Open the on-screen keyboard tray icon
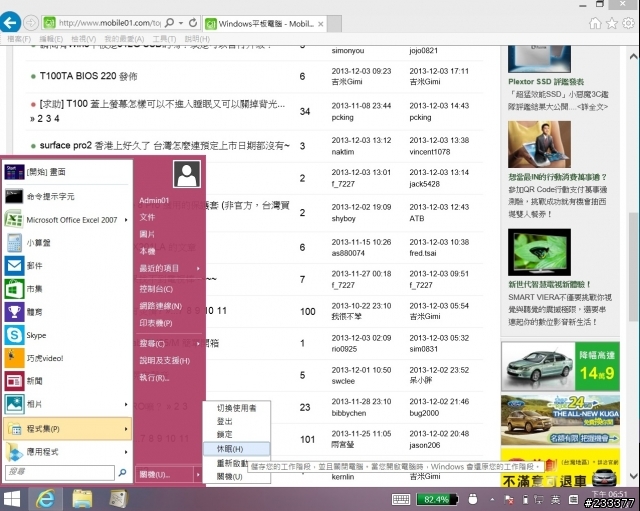The width and height of the screenshot is (640, 511). [400, 499]
